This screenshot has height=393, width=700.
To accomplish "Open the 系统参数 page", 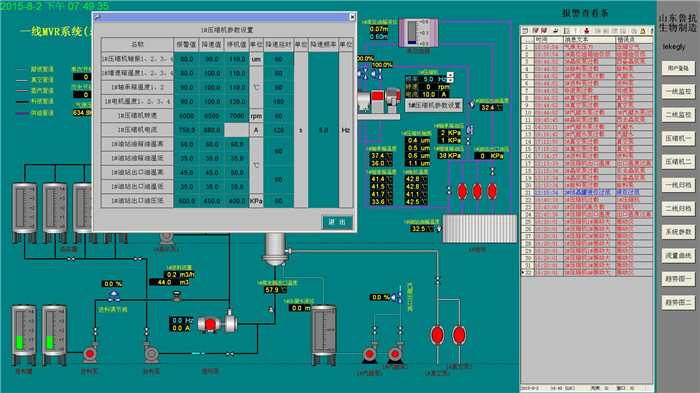I will coord(678,232).
